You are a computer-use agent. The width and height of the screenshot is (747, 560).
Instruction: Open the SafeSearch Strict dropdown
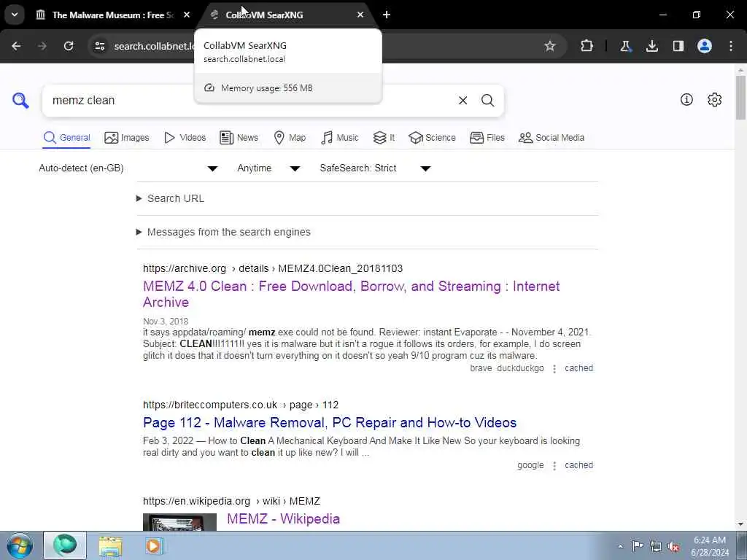tap(376, 168)
